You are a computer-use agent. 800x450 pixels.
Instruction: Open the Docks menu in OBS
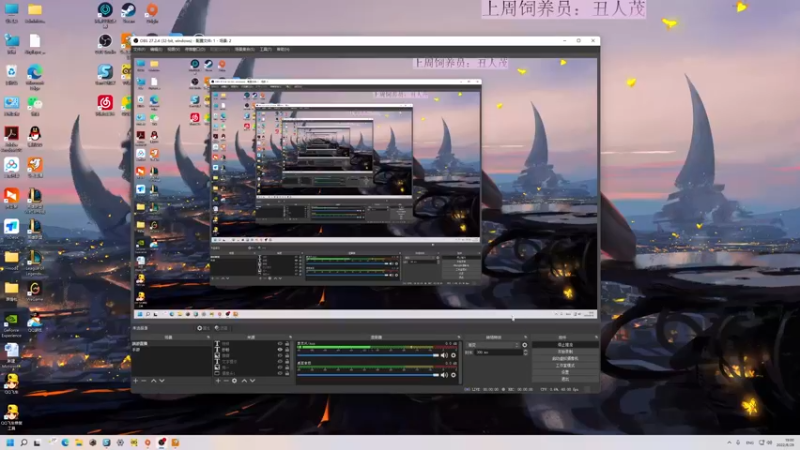[194, 49]
